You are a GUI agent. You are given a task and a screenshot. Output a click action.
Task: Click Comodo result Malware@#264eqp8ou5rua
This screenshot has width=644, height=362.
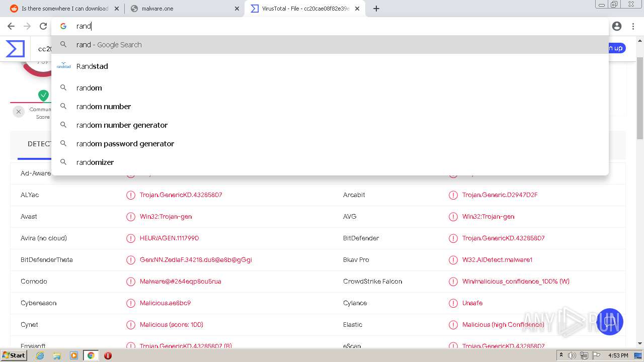pos(181,282)
